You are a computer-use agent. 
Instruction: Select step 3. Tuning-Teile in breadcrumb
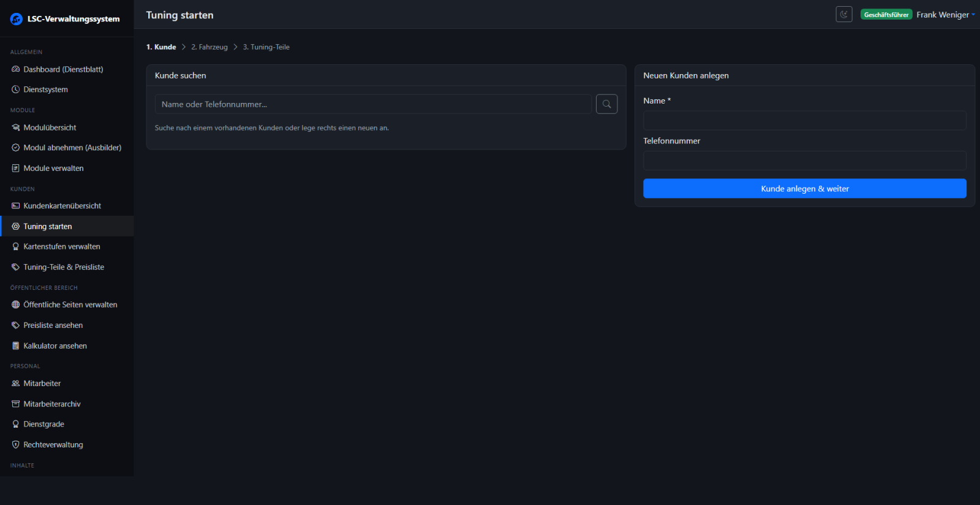tap(266, 47)
